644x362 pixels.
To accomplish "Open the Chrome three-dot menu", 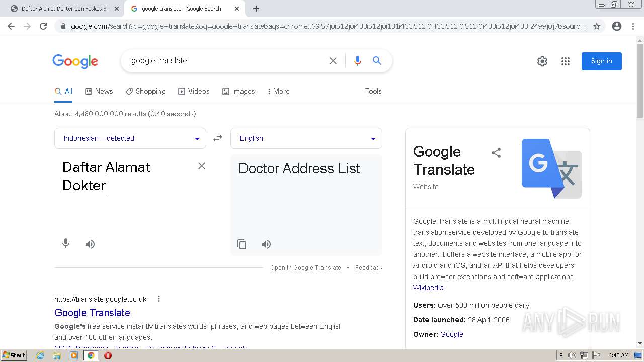I will click(x=633, y=26).
